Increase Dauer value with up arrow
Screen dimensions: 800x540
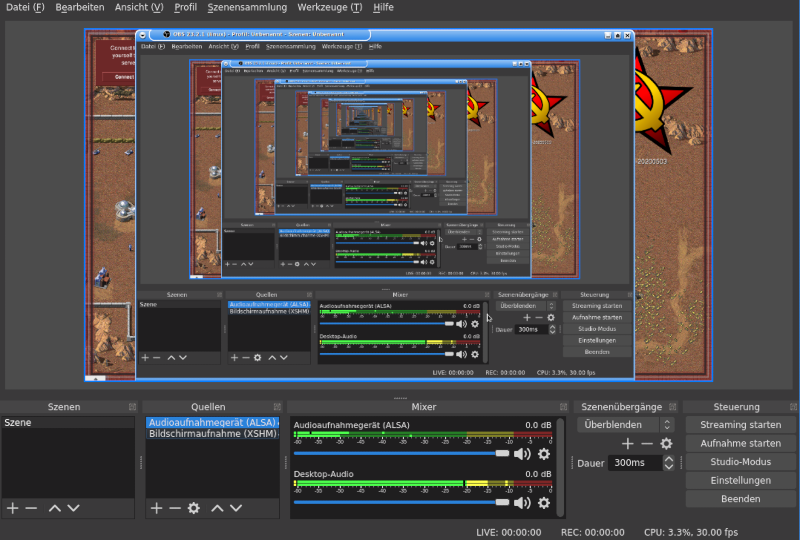pos(668,459)
